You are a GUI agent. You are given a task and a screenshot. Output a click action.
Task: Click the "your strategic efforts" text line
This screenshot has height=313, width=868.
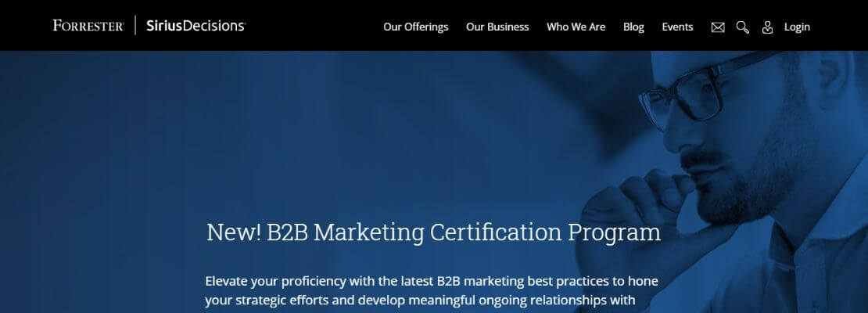pos(420,300)
